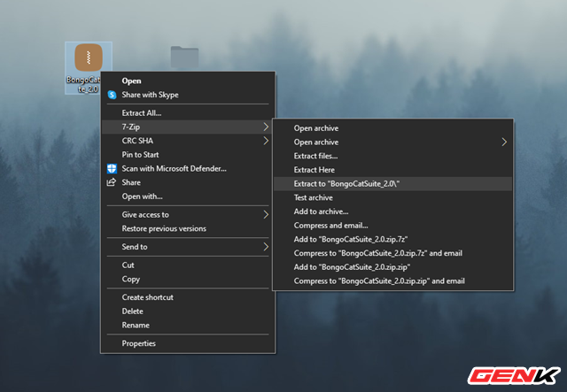567x392 pixels.
Task: Click the Microsoft Defender shield icon
Action: click(x=113, y=168)
